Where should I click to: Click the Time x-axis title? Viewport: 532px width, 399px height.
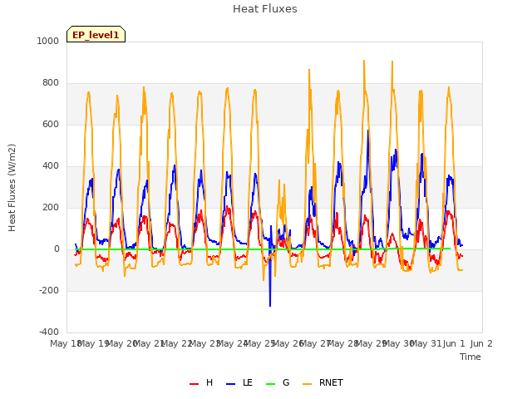(x=470, y=357)
